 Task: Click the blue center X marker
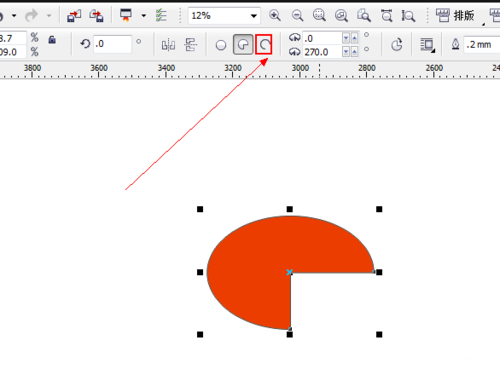tap(289, 272)
